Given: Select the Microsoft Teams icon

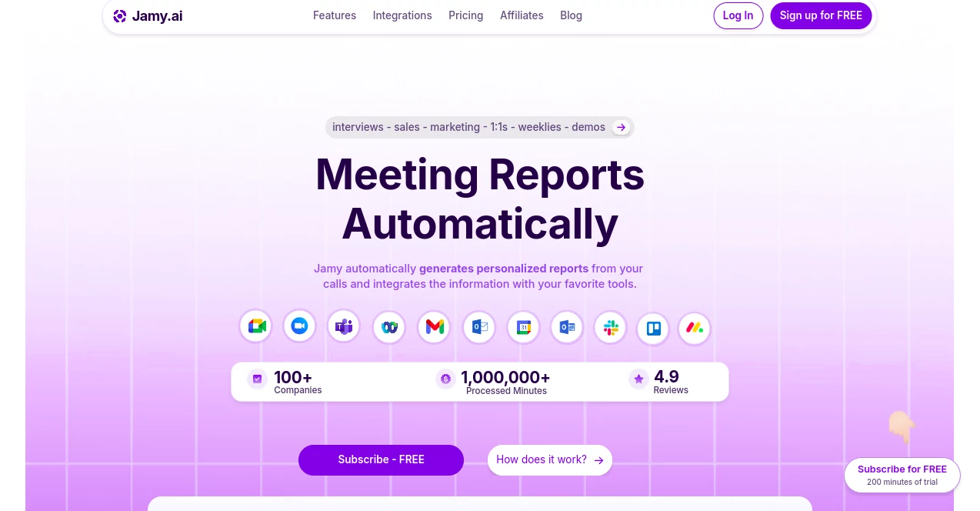Looking at the screenshot, I should tap(344, 326).
